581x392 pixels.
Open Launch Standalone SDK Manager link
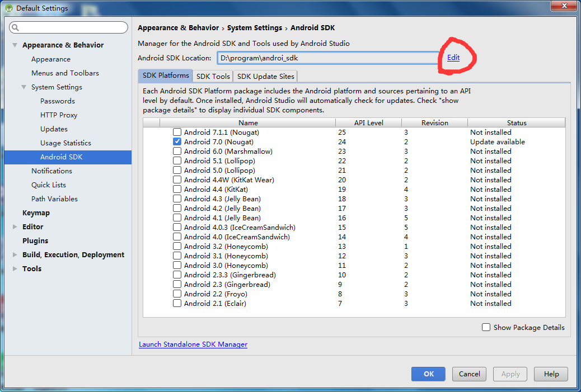pyautogui.click(x=193, y=344)
